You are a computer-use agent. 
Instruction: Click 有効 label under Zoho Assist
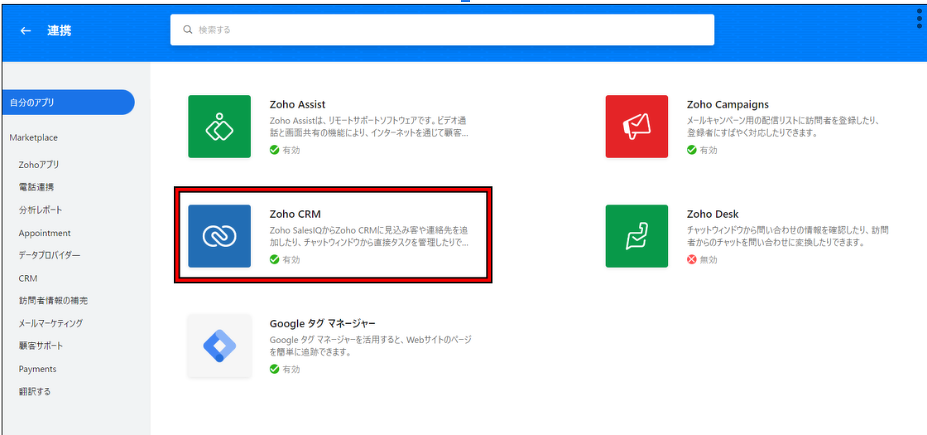291,150
